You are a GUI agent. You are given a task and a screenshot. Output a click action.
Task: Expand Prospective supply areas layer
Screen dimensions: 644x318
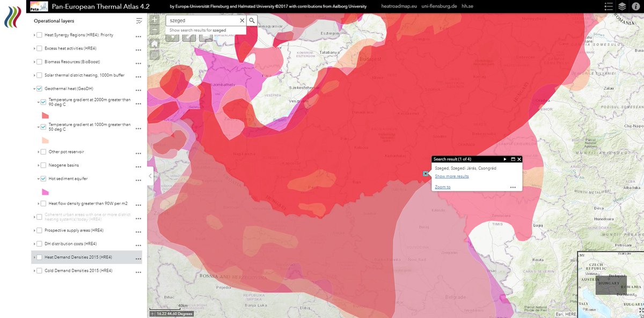point(34,231)
